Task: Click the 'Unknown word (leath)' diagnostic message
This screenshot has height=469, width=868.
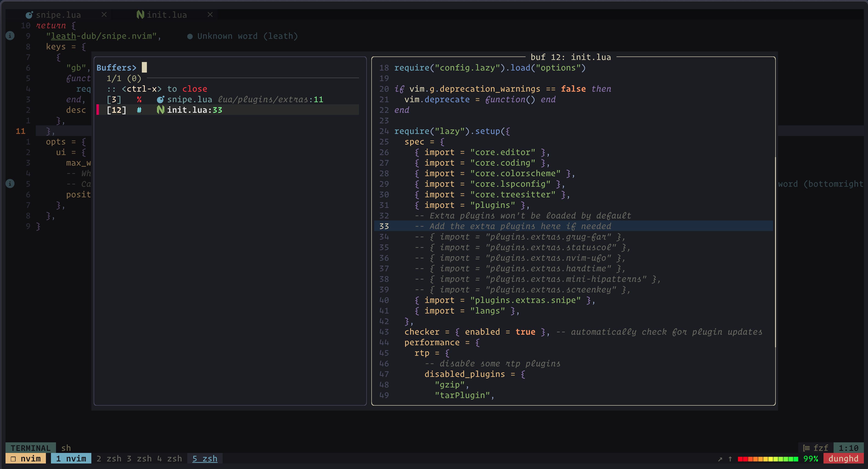Action: (x=247, y=36)
